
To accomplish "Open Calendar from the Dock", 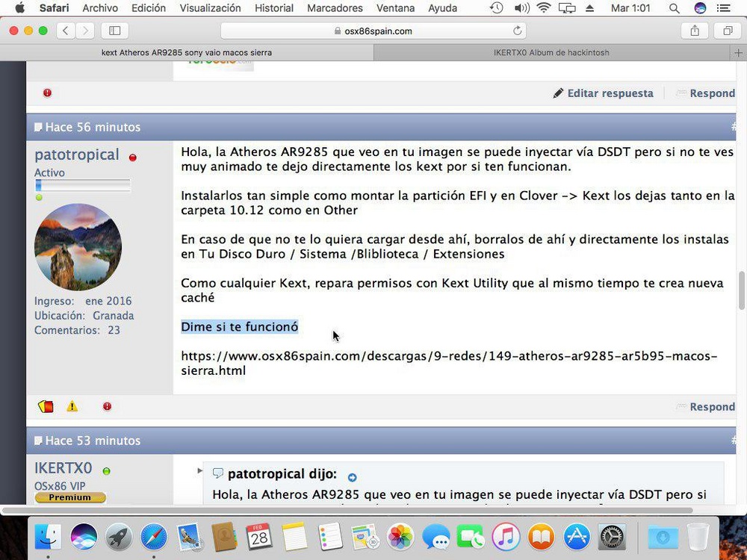I will click(259, 536).
